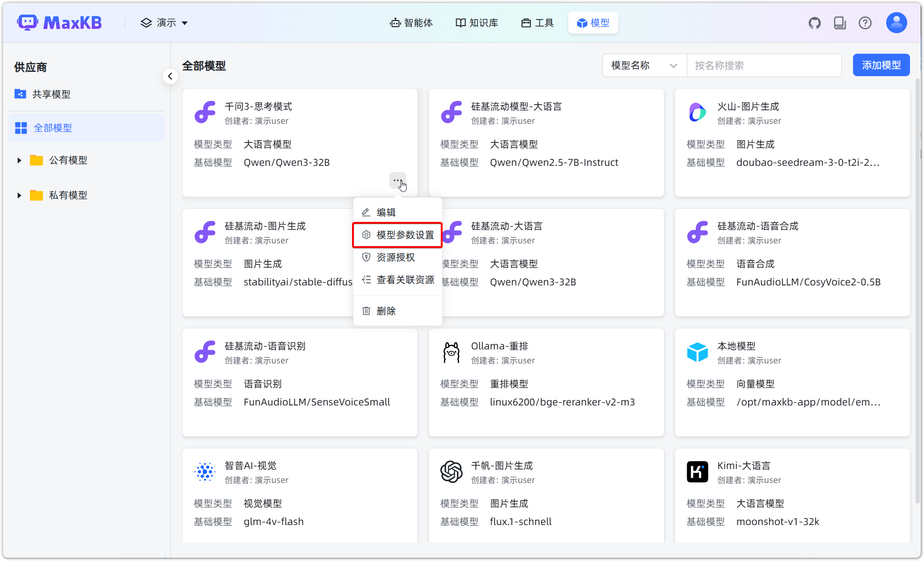Click the 共享模型 sidebar icon
The image size is (924, 561).
click(x=21, y=94)
